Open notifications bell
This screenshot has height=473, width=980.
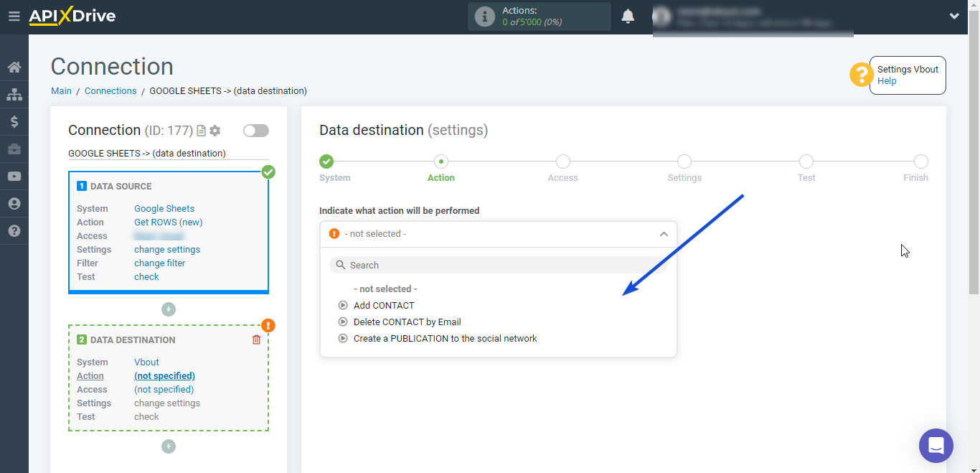click(x=628, y=16)
